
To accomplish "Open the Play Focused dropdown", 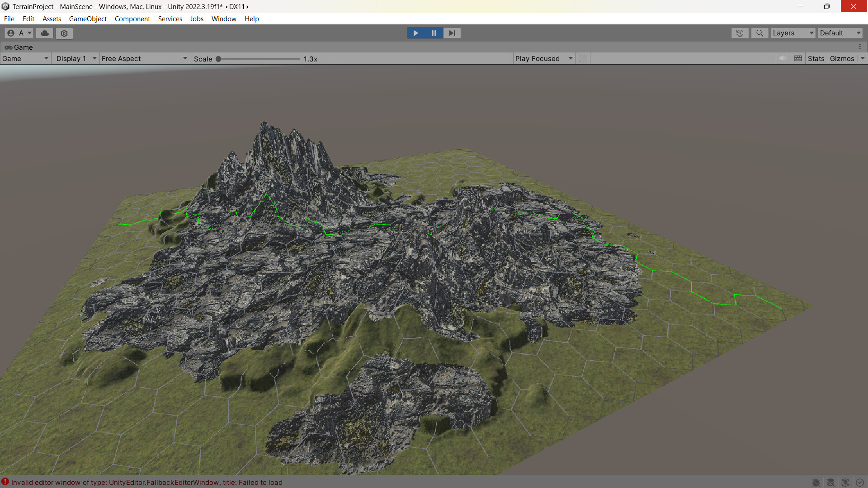I will [542, 58].
